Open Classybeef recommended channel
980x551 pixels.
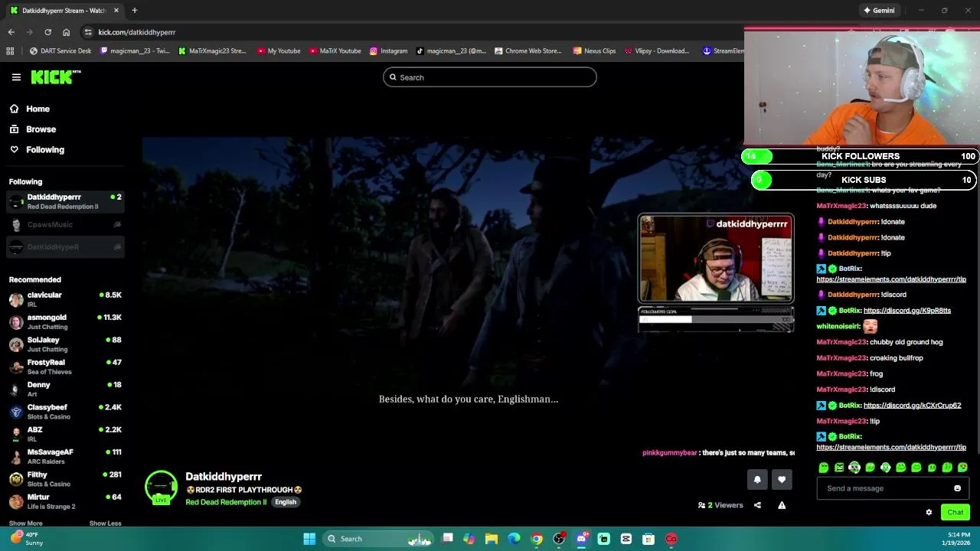point(65,411)
